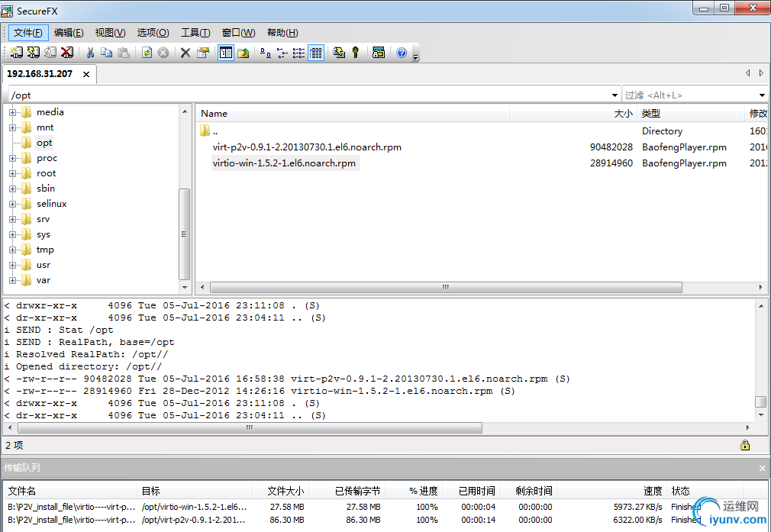Viewport: 771px width, 532px height.
Task: Click the Disconnect session toolbar icon
Action: [x=67, y=53]
